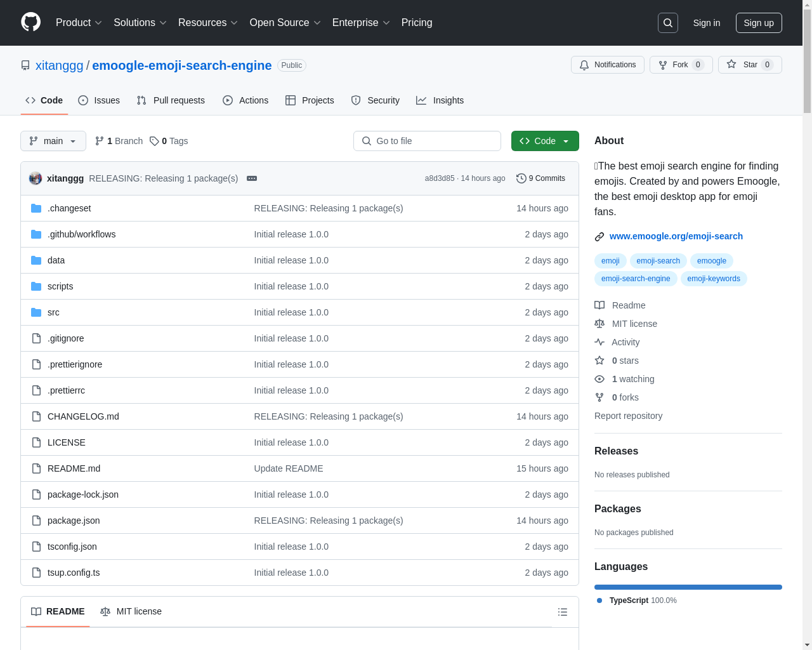
Task: Click the MIT license scale icon in About
Action: [x=599, y=324]
